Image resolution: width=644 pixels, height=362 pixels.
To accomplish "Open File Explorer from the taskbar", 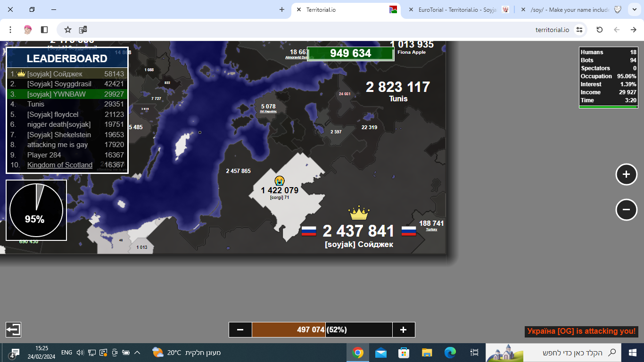I will 427,353.
